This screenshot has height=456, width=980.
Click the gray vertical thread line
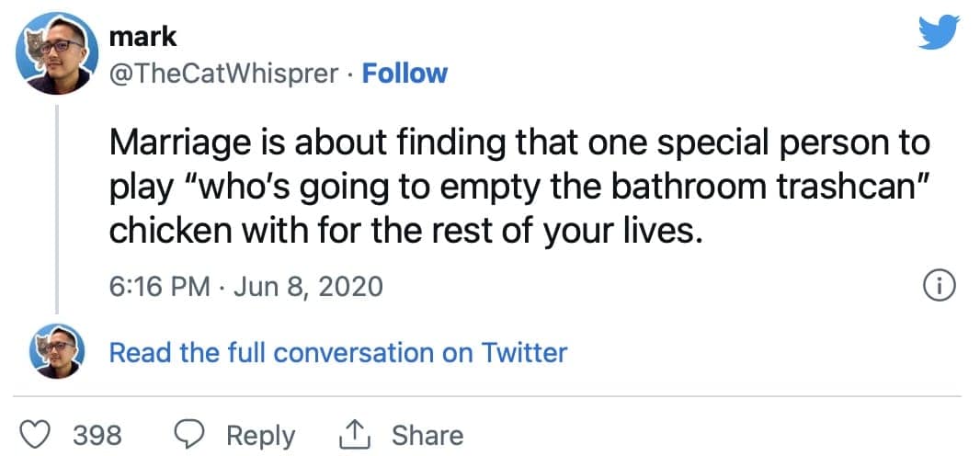click(57, 210)
